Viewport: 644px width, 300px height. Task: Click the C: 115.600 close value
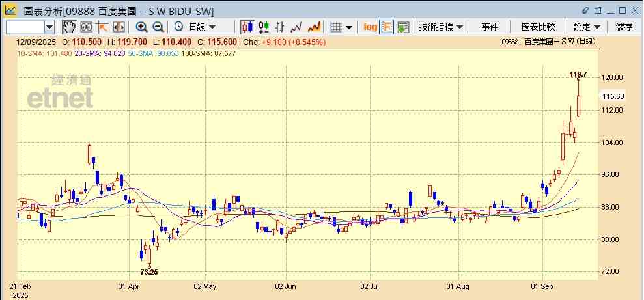pyautogui.click(x=217, y=42)
